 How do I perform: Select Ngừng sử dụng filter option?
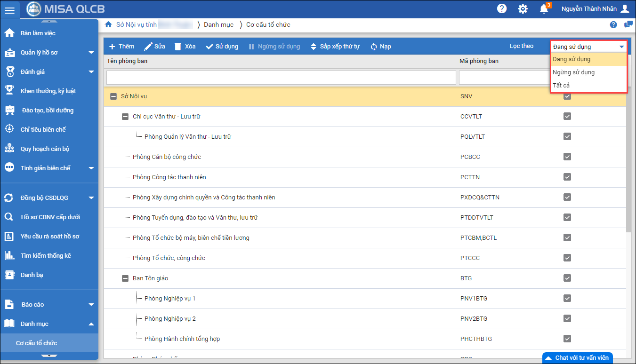click(x=573, y=72)
